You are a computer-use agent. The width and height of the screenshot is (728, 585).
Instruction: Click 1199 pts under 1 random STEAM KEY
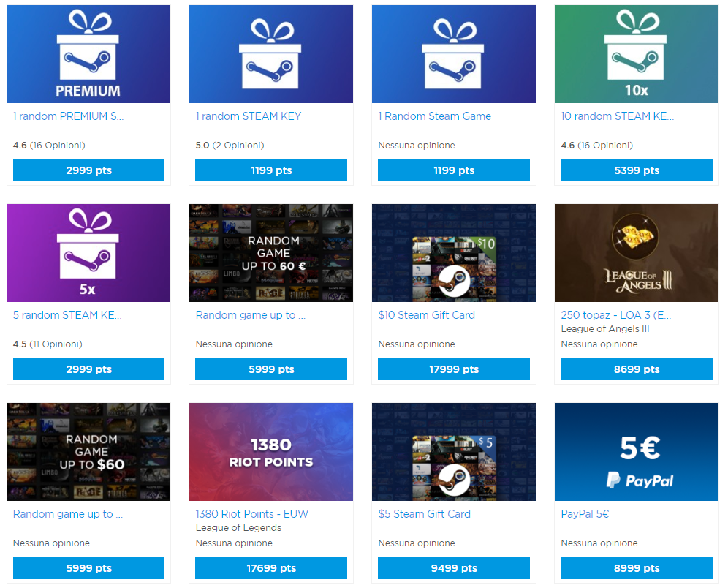(271, 170)
